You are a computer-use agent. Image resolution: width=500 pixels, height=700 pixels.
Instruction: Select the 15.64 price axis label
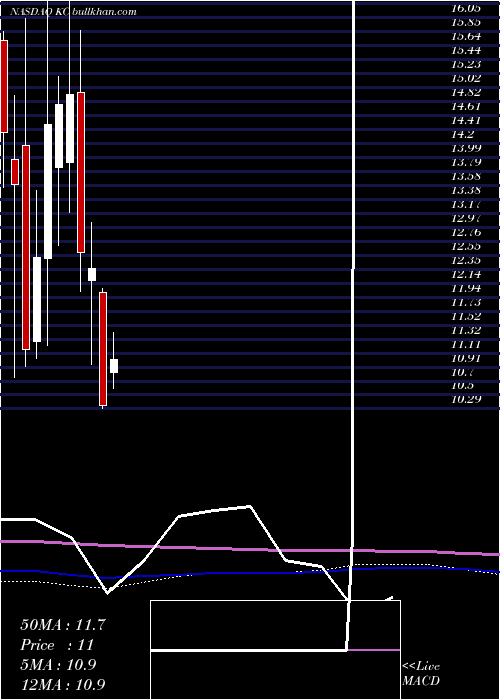click(x=466, y=36)
